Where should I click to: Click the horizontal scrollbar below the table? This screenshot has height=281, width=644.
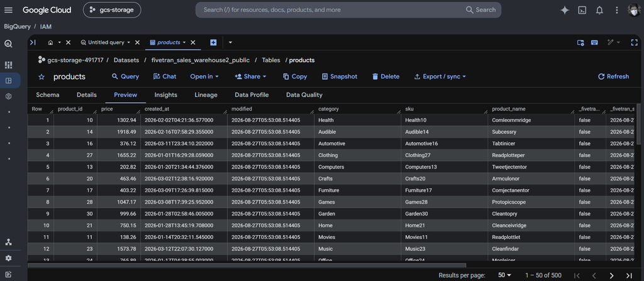(247, 265)
